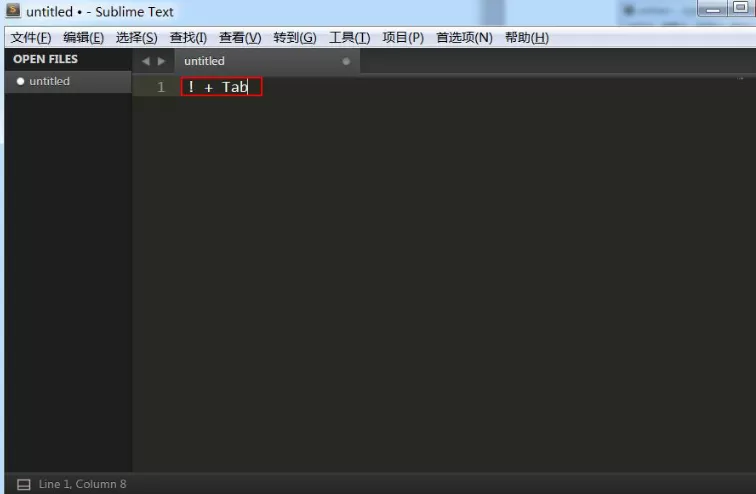Go to previous tab with left arrow
This screenshot has width=756, height=494.
click(x=146, y=61)
